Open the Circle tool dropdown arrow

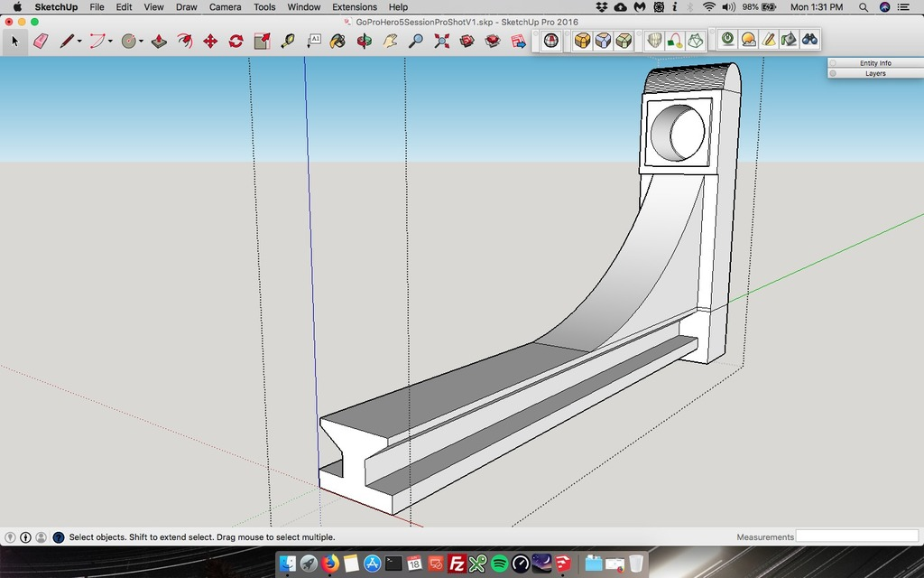[x=140, y=40]
